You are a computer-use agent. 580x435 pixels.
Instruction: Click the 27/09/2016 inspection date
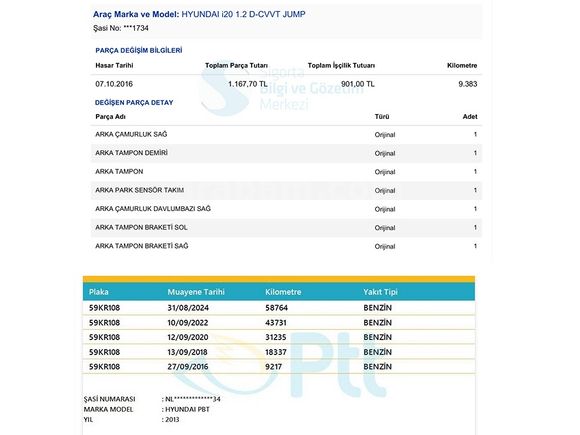[188, 367]
